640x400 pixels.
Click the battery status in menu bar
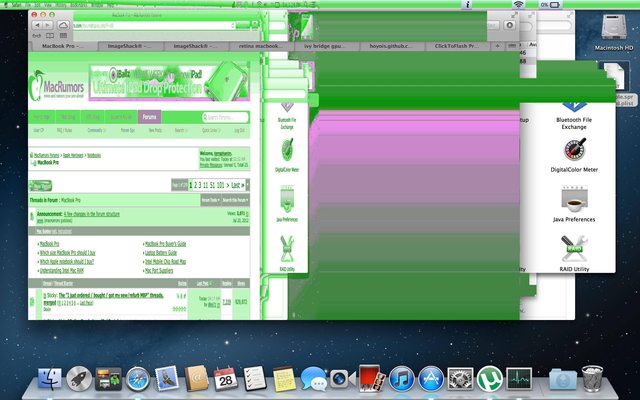pyautogui.click(x=550, y=4)
